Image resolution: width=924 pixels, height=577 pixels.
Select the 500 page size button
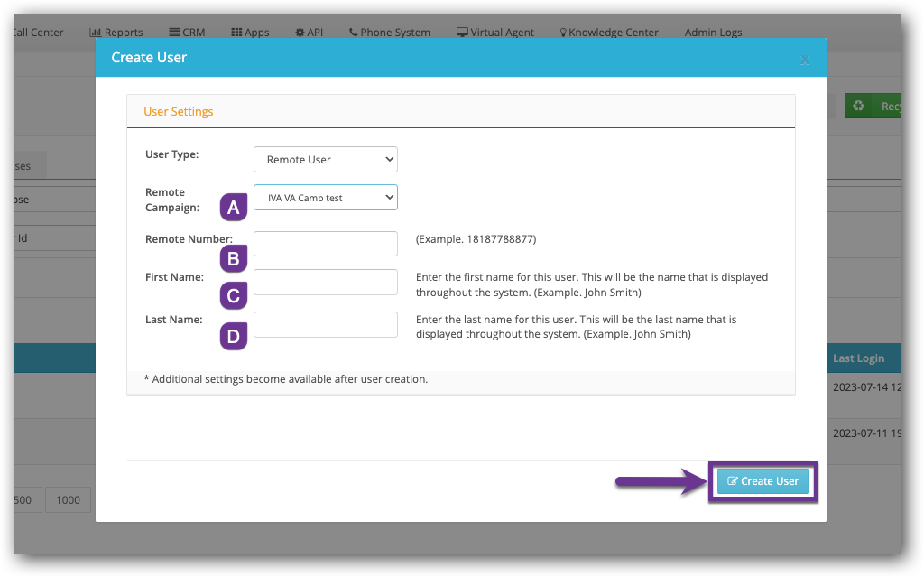23,500
